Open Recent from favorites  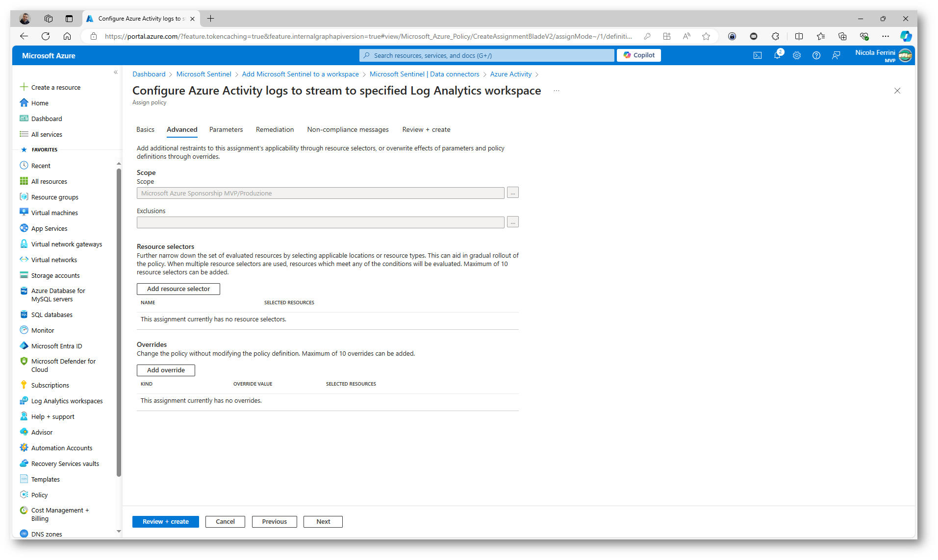click(x=41, y=166)
